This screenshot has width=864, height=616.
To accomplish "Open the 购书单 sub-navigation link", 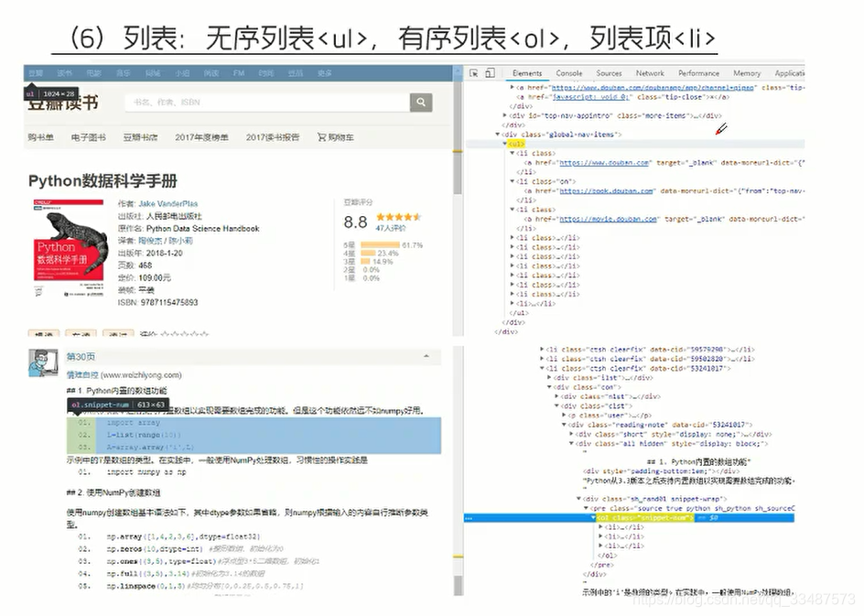I will pyautogui.click(x=41, y=137).
